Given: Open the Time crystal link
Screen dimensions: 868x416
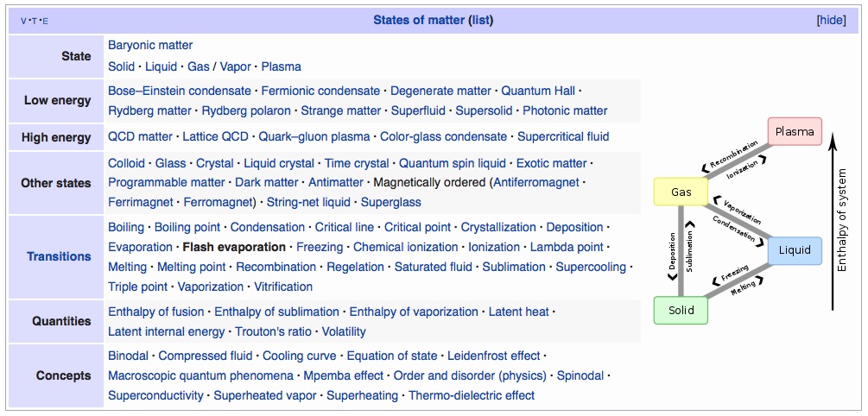Looking at the screenshot, I should coord(357,163).
